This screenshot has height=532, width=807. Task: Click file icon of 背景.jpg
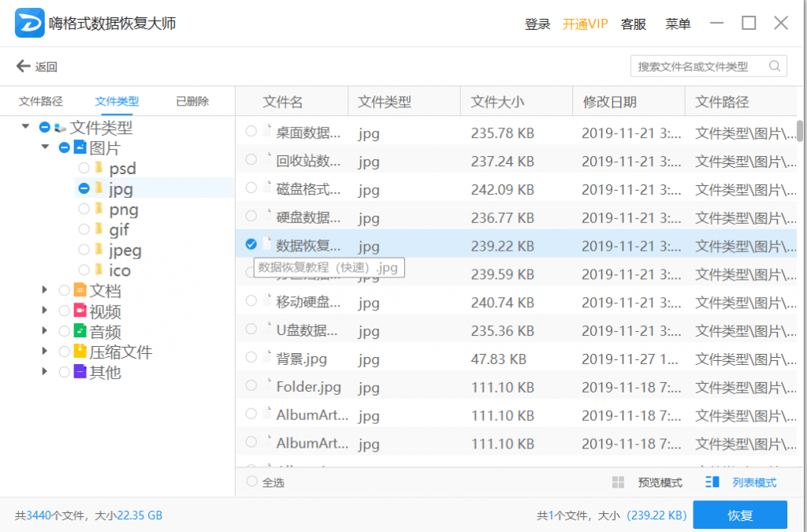point(266,356)
